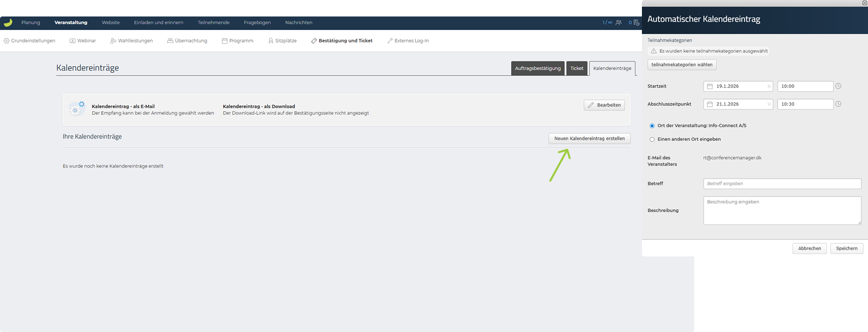This screenshot has height=332, width=868.
Task: Close the dialog with top-right X icon
Action: (x=865, y=3)
